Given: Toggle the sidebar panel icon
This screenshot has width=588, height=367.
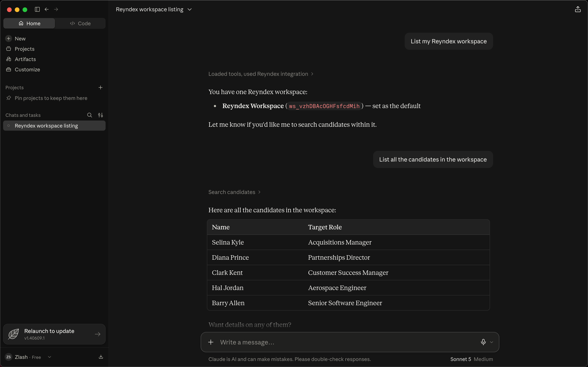Looking at the screenshot, I should [37, 9].
